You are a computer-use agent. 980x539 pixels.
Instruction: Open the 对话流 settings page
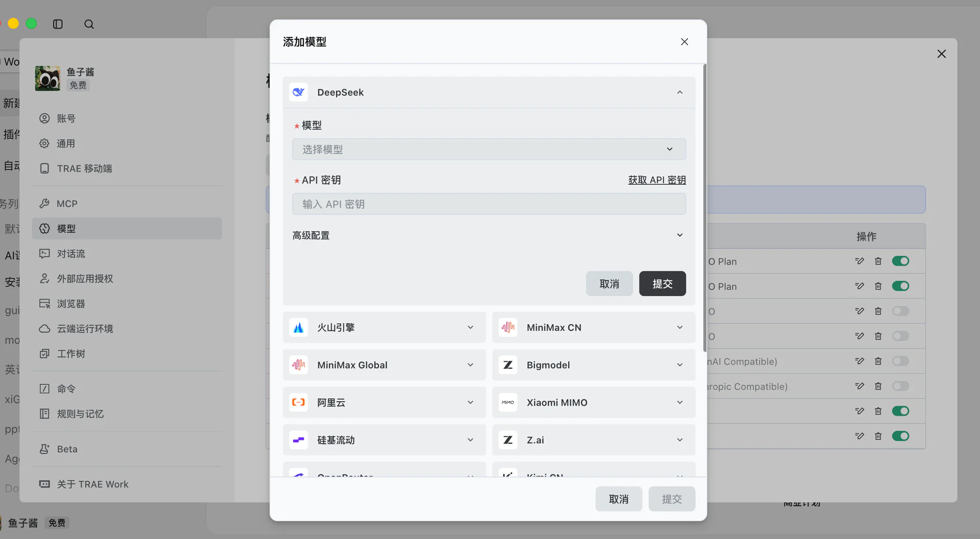click(x=127, y=254)
